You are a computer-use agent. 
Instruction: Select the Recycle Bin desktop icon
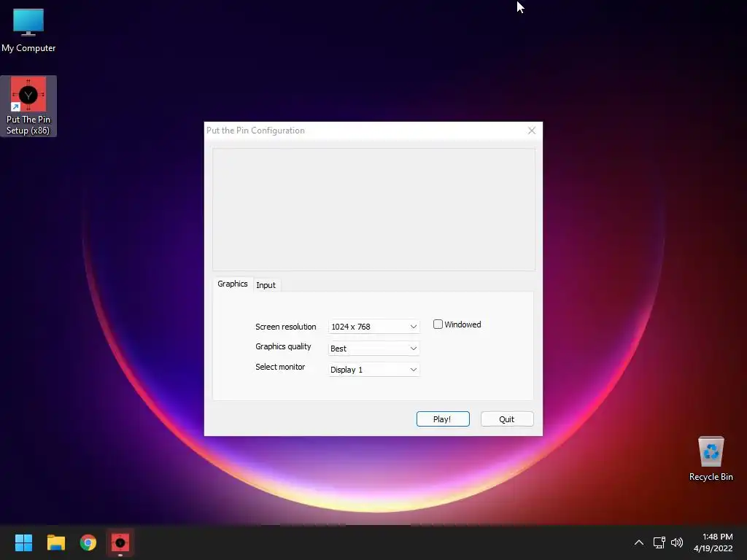[x=711, y=458]
